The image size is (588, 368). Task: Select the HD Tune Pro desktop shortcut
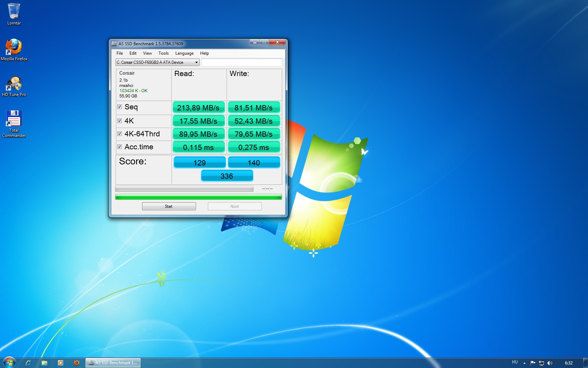point(14,86)
